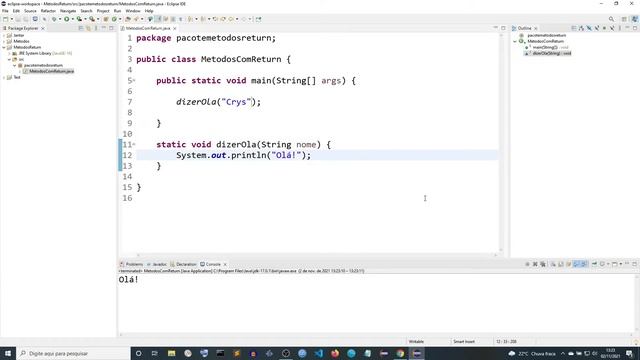Switch to the Problems tab
The height and width of the screenshot is (360, 640).
click(x=131, y=264)
